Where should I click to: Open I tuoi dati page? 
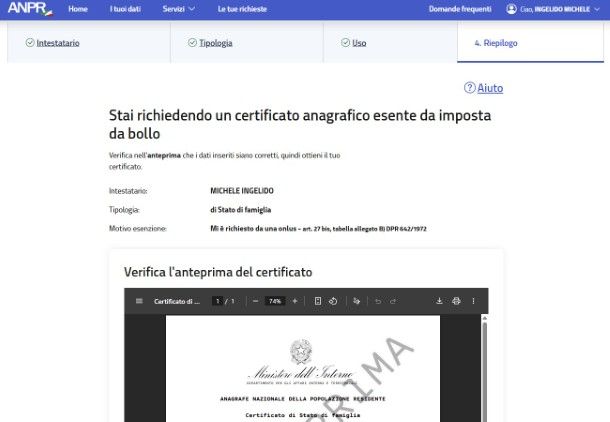click(x=125, y=9)
